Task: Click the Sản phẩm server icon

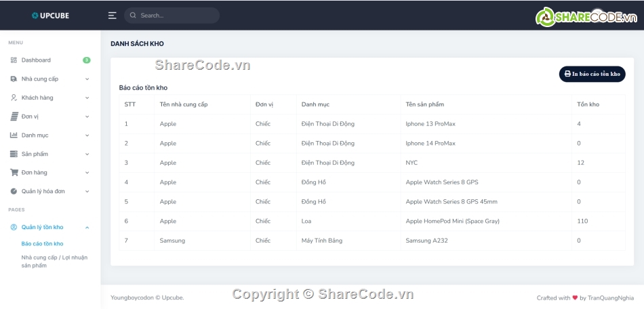Action: pyautogui.click(x=14, y=154)
